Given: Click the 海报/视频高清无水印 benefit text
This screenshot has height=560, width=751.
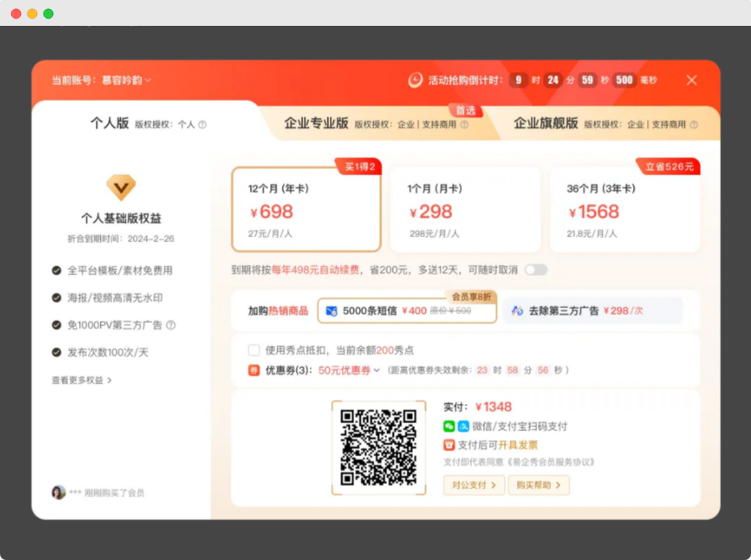Looking at the screenshot, I should tap(115, 298).
